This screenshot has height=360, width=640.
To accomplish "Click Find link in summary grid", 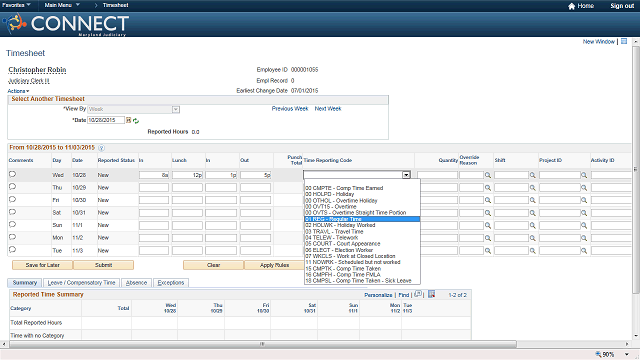I will click(x=404, y=295).
